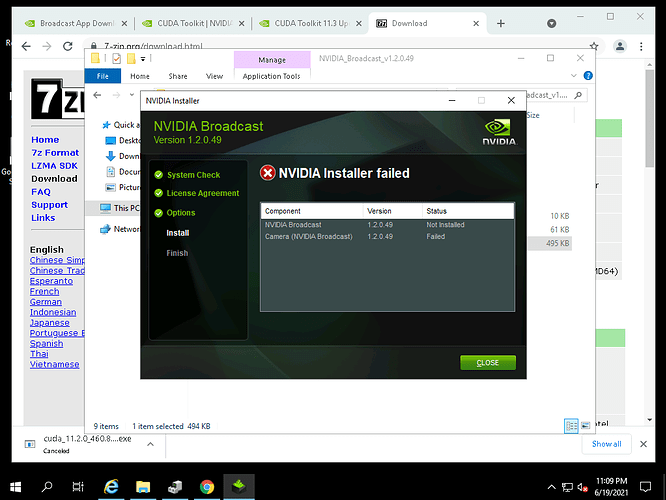The image size is (666, 500).
Task: Open Task View from taskbar
Action: [x=78, y=487]
